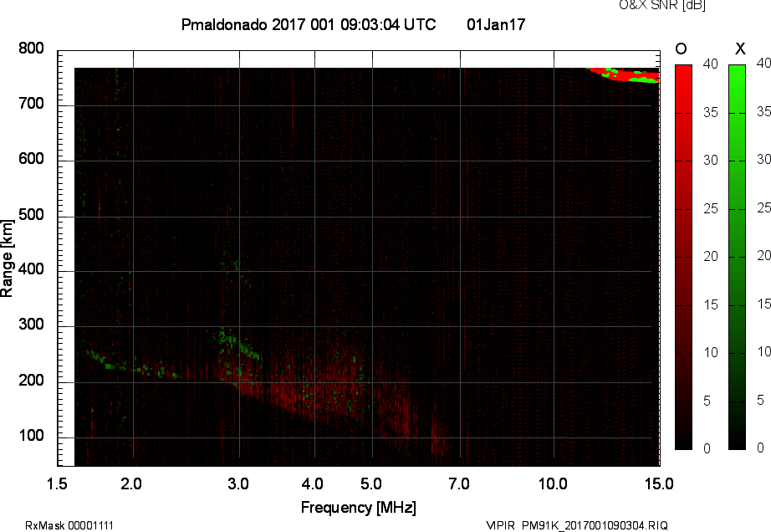The height and width of the screenshot is (532, 771).
Task: Click the 'Range [km]' axis label
Action: click(x=7, y=258)
